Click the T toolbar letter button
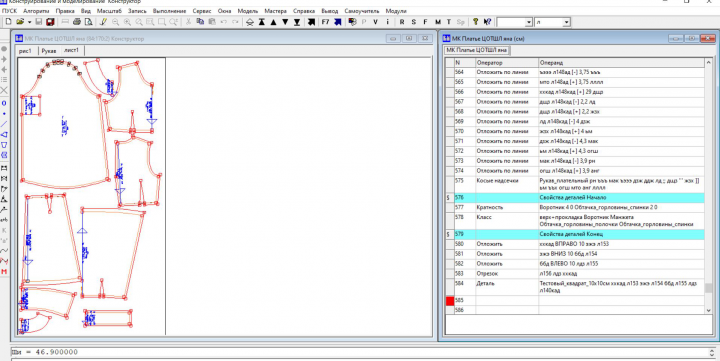This screenshot has height=361, width=720. coord(449,22)
